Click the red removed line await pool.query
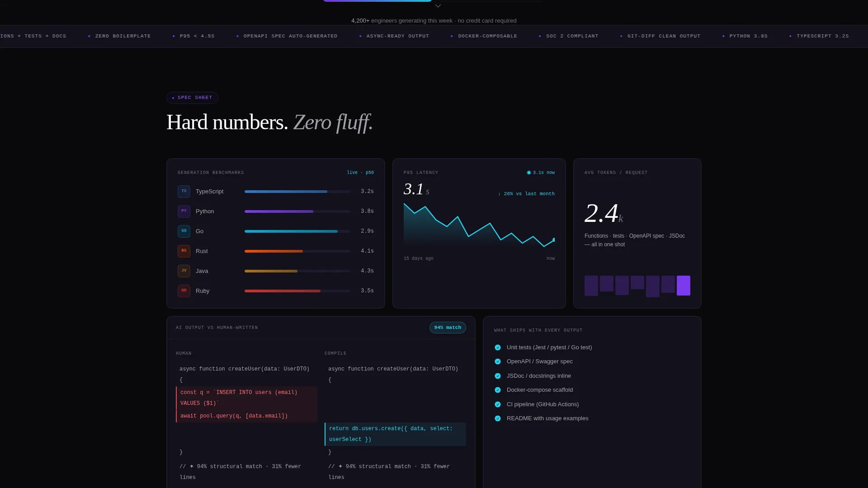 246,416
